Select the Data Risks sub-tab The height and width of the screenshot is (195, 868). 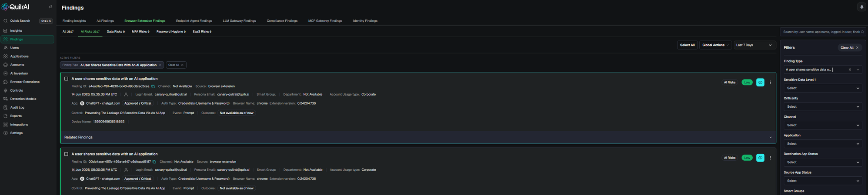tap(116, 32)
